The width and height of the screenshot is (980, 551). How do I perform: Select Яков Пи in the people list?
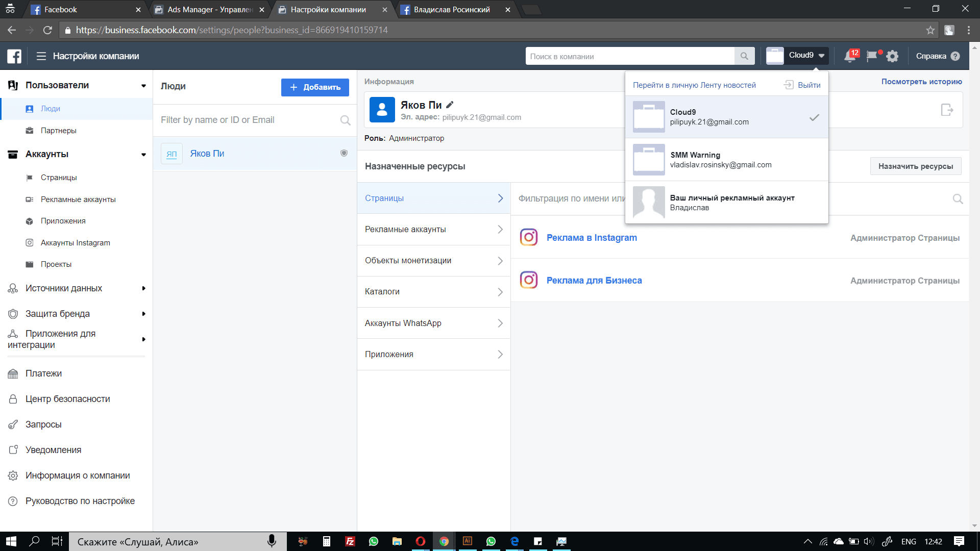255,154
